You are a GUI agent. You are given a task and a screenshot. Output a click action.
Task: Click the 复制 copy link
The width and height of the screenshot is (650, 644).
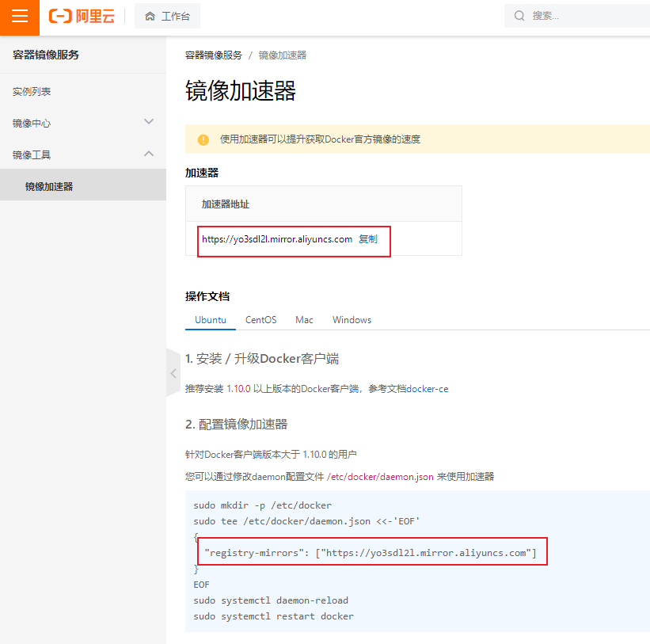click(x=367, y=239)
